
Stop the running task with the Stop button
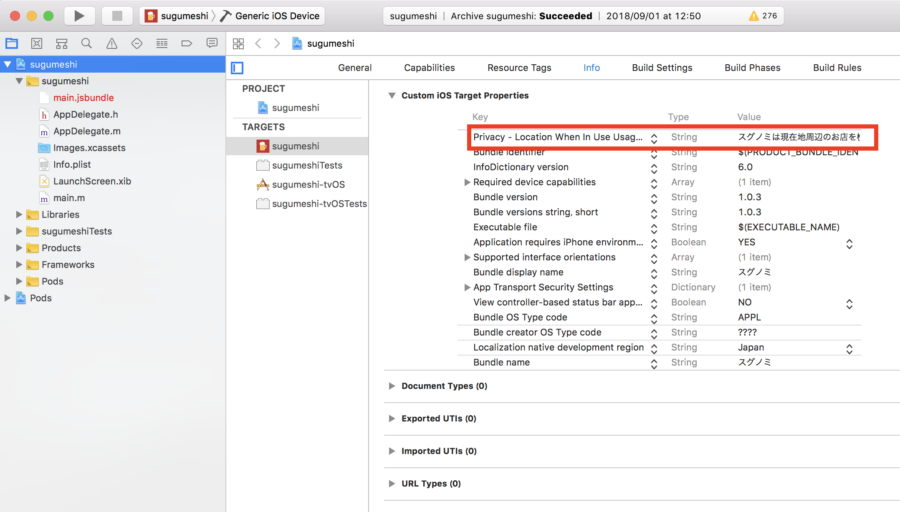(x=117, y=16)
